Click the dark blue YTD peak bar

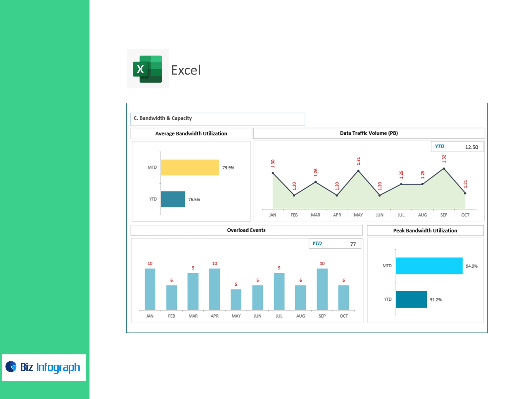tap(411, 299)
